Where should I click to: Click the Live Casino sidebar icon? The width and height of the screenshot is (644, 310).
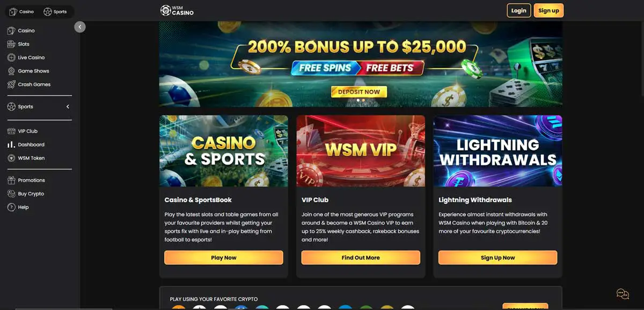pyautogui.click(x=11, y=57)
